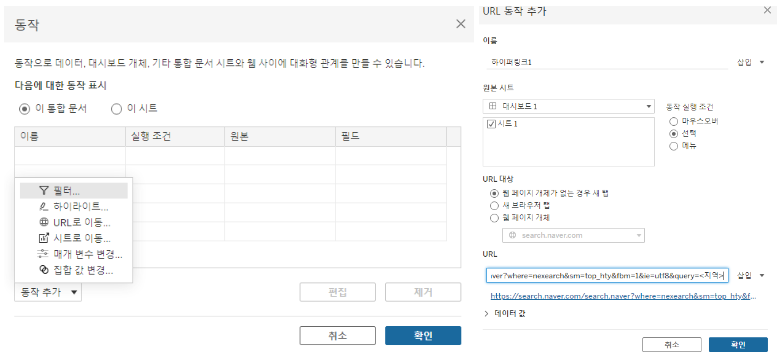Viewport: 784px width, 360px height.
Task: Click the globe icon beside URL로 이동
Action: (44, 222)
